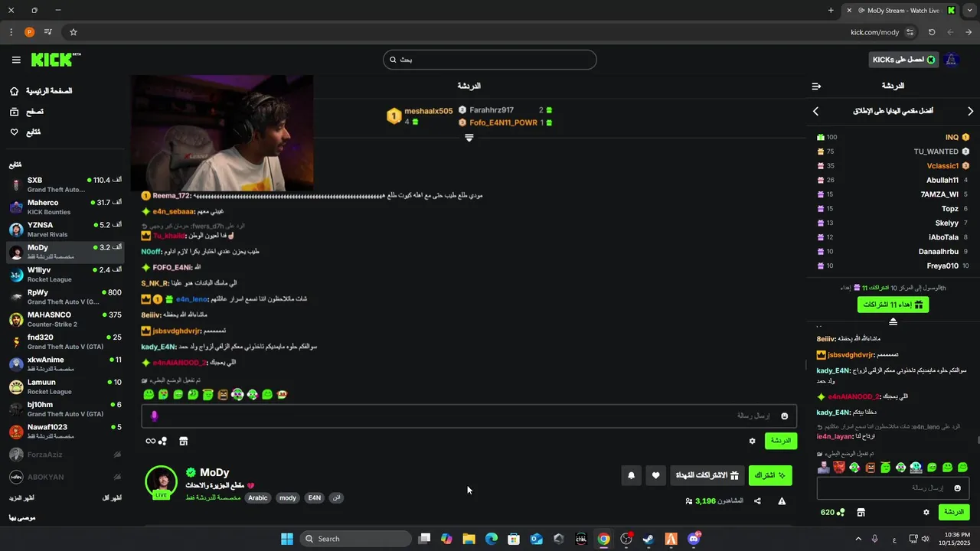Click Gift subscriptions (الاشتراكات المُهداة) button

pos(706,475)
